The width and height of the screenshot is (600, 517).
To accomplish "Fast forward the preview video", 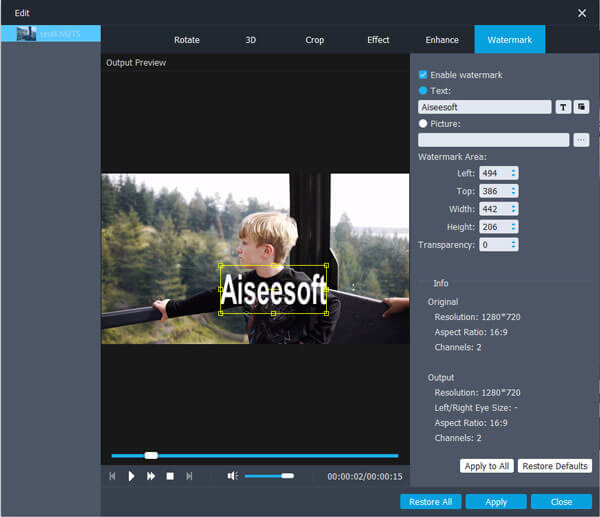I will (x=151, y=476).
